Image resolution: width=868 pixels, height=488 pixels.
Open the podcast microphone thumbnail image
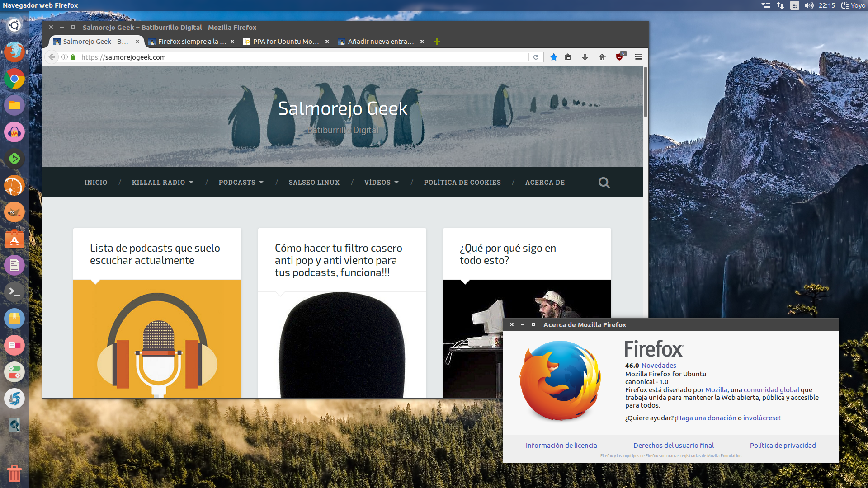click(157, 339)
